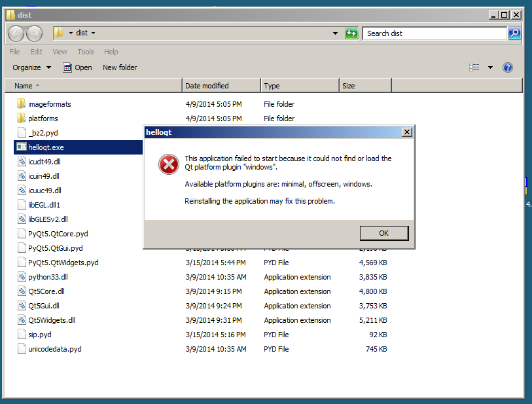Click the 3,835 KB size value

click(373, 277)
